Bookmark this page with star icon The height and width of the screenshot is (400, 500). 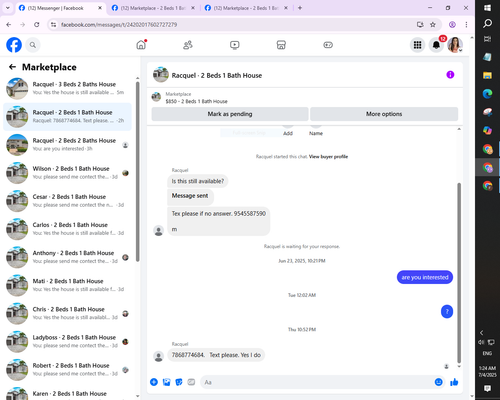433,24
